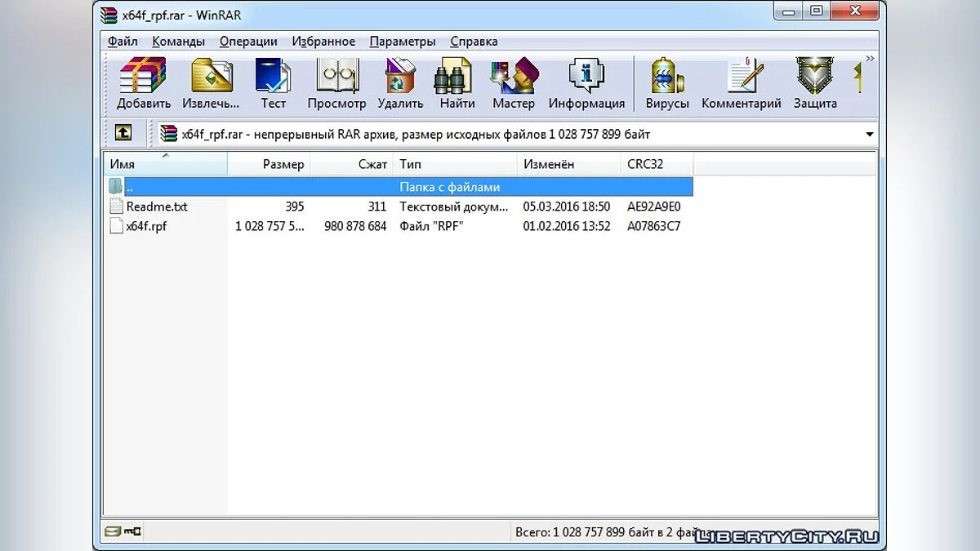Click the Удалить (Delete) toolbar icon
The width and height of the screenshot is (980, 551).
point(400,77)
